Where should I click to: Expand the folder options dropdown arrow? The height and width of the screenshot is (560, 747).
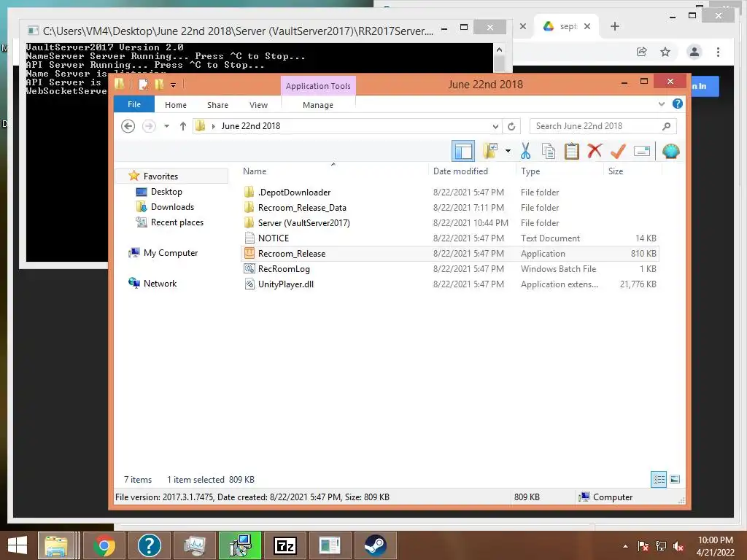tap(508, 152)
